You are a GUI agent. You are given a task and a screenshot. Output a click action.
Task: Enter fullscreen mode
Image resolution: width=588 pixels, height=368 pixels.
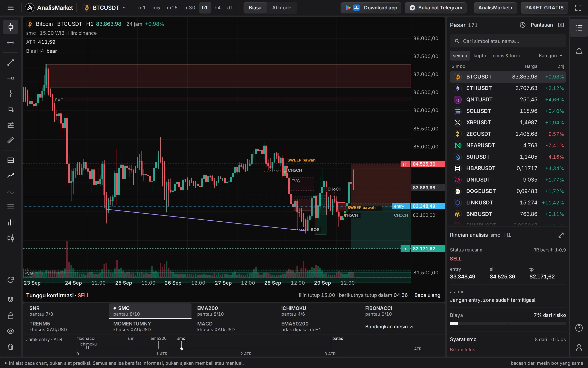(578, 8)
